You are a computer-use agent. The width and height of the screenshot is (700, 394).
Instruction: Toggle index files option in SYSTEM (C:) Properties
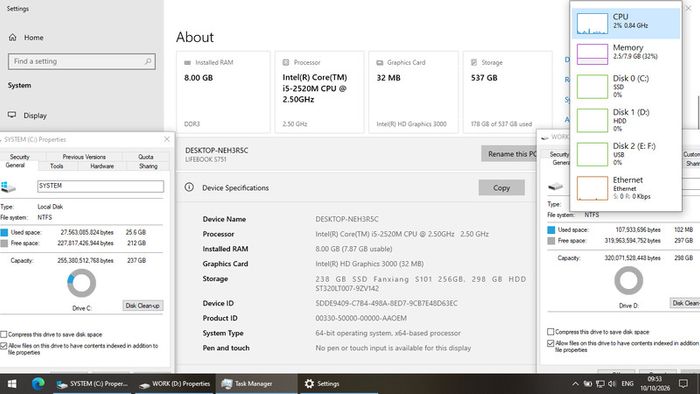coord(4,346)
